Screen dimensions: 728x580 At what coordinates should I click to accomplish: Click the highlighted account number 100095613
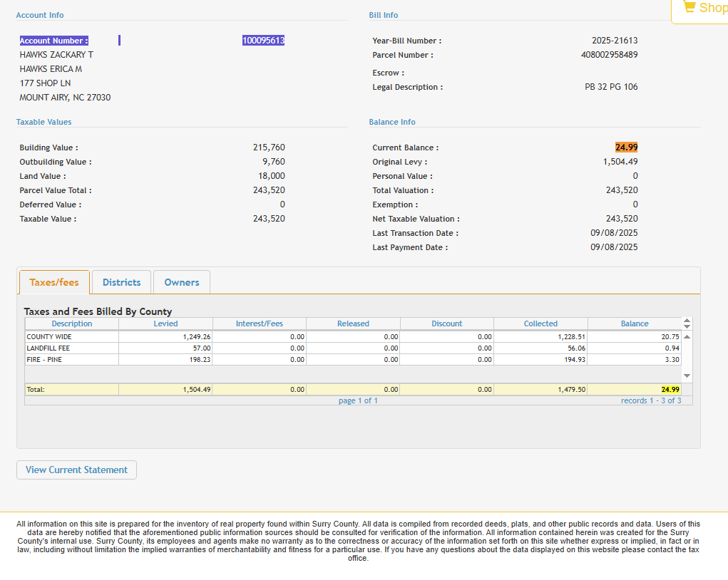click(263, 41)
